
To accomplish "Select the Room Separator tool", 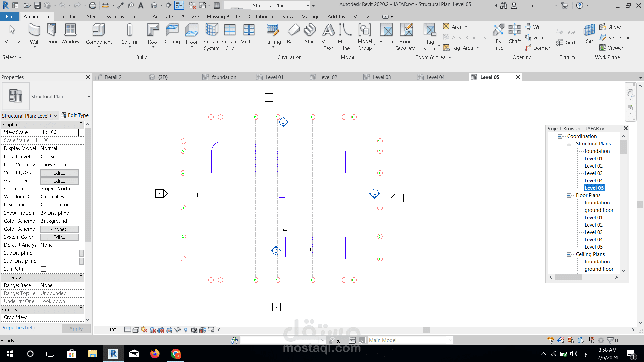I will pyautogui.click(x=406, y=37).
